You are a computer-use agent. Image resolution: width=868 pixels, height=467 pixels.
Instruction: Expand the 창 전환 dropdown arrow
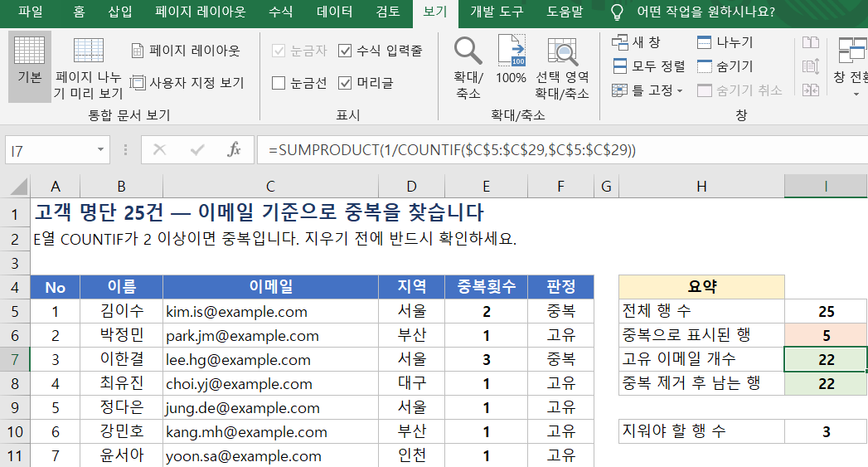click(856, 95)
